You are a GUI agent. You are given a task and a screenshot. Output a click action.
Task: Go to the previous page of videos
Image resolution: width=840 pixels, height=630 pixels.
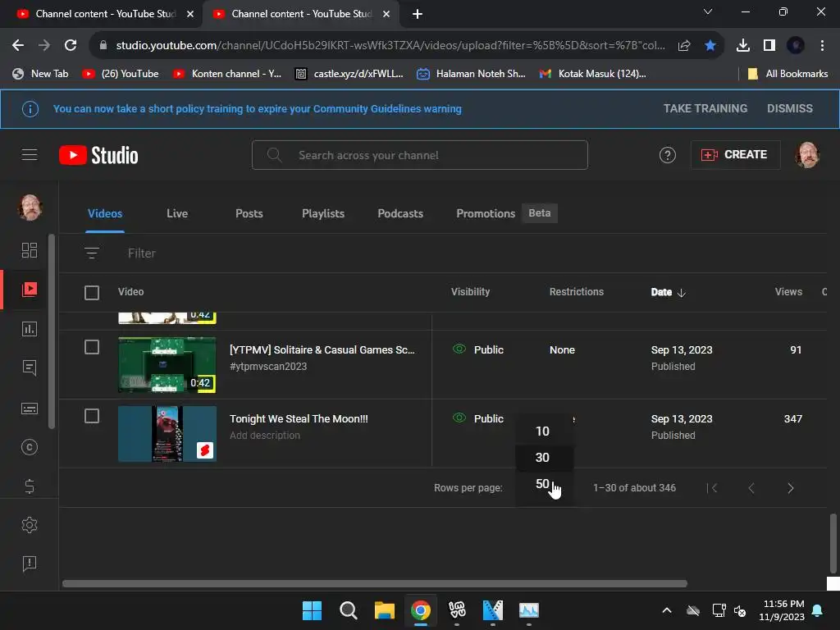pos(751,488)
